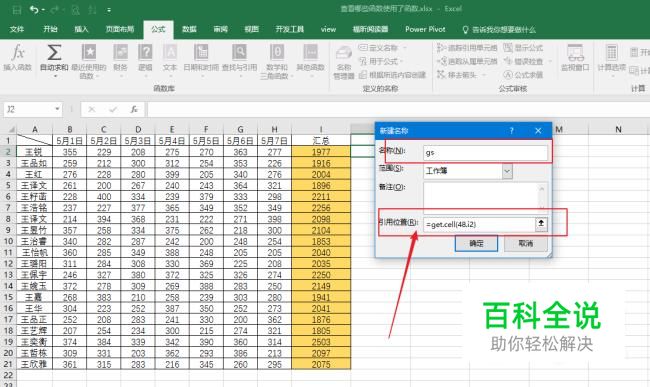
Task: Open the Watch Window (监视窗口) icon
Action: (575, 53)
